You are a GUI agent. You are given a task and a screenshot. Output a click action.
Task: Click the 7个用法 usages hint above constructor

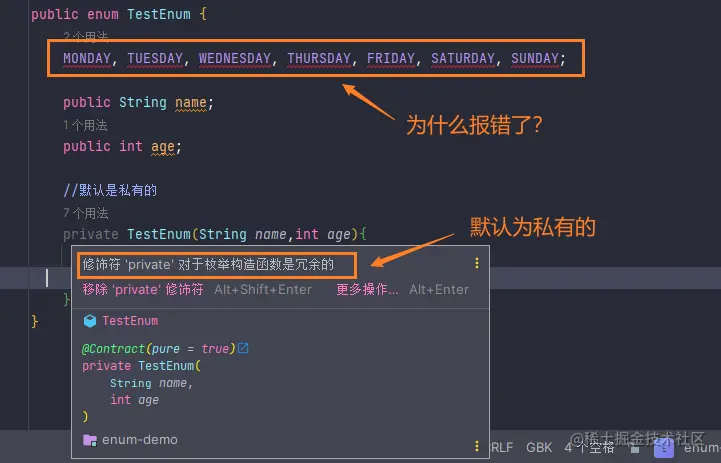86,213
